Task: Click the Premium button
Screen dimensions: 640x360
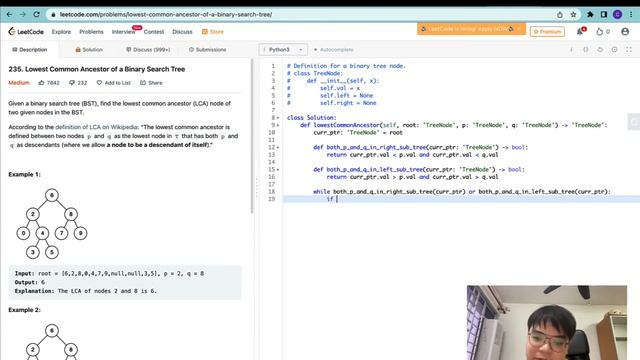Action: click(x=547, y=31)
